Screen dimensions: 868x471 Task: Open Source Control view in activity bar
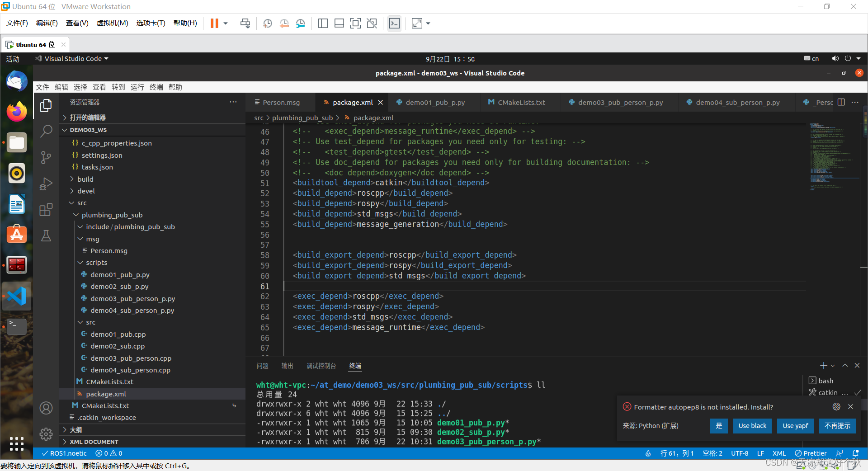point(46,157)
